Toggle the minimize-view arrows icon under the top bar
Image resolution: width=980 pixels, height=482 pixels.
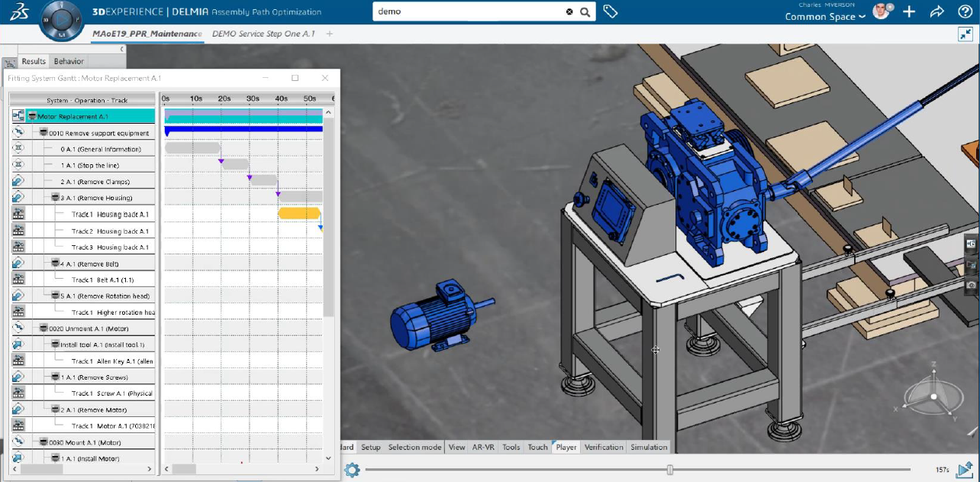(x=965, y=34)
